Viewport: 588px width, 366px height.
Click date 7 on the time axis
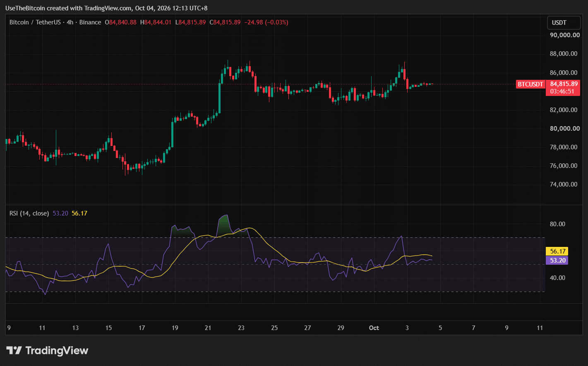click(x=473, y=328)
